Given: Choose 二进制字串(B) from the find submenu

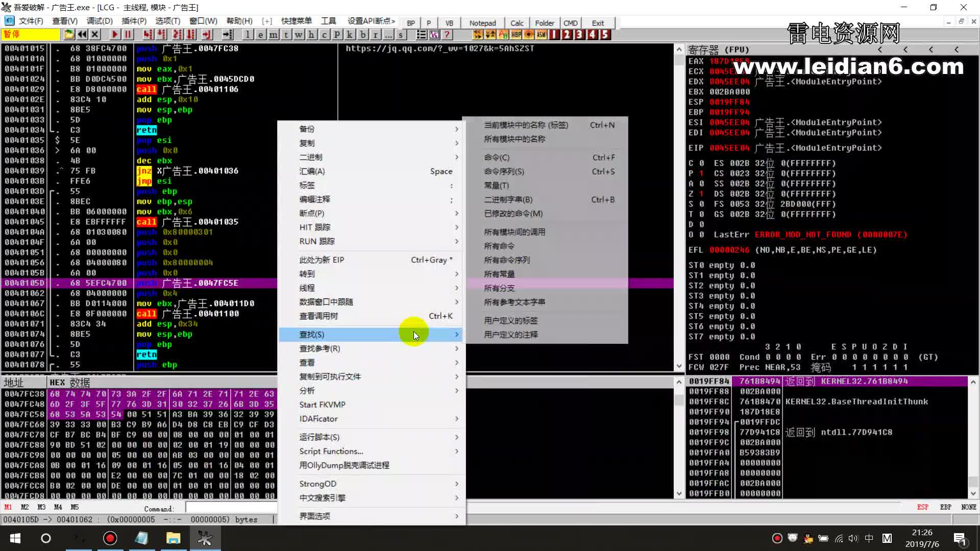Looking at the screenshot, I should (x=546, y=199).
